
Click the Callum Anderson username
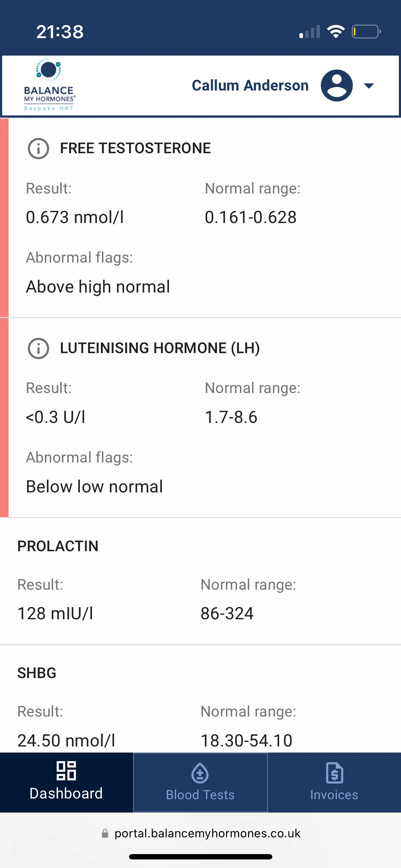point(250,86)
